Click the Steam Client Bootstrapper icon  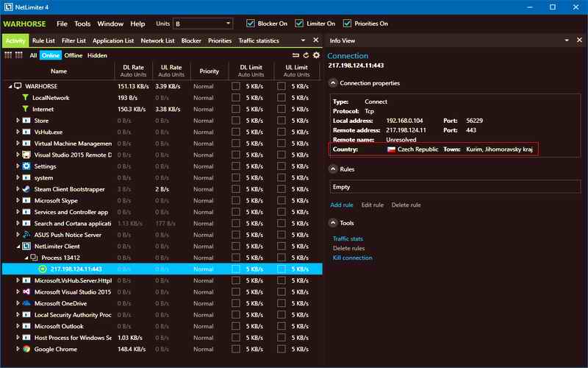26,189
